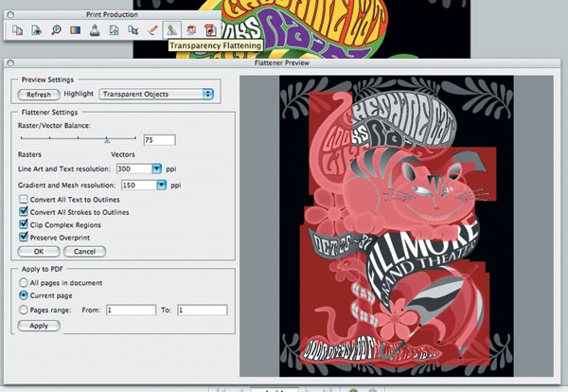
Task: Open the Convert Colors tool
Action: [76, 30]
